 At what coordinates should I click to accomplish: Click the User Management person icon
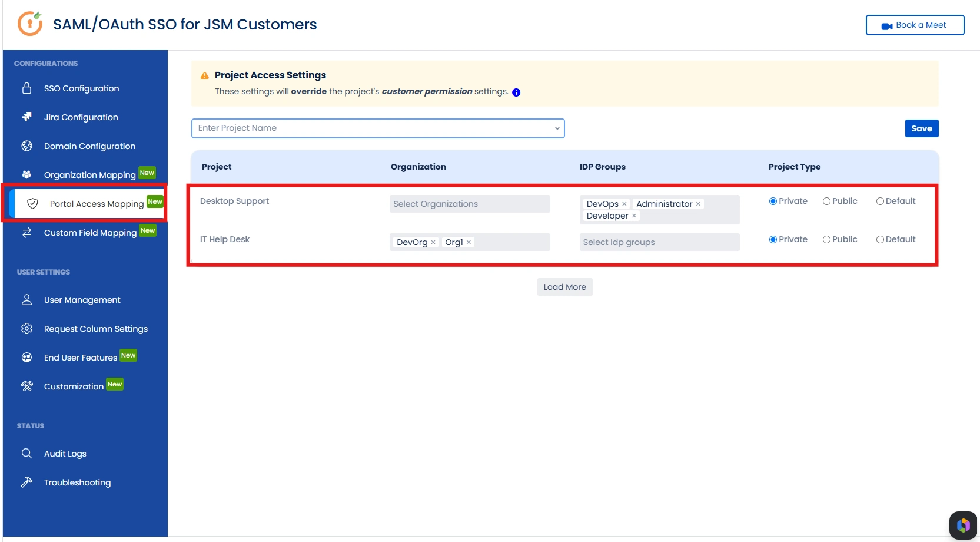(27, 299)
